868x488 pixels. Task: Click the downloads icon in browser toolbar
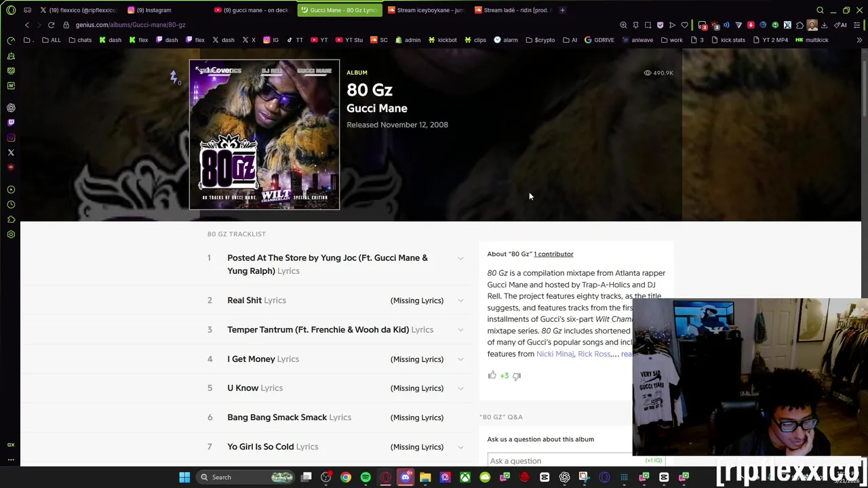coord(824,25)
